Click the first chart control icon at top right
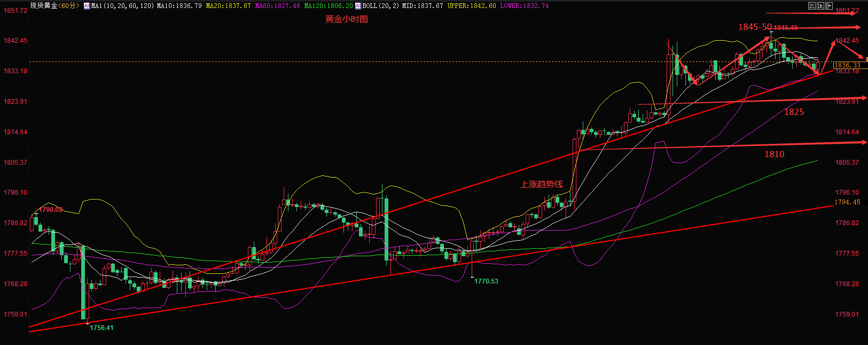 tap(812, 6)
